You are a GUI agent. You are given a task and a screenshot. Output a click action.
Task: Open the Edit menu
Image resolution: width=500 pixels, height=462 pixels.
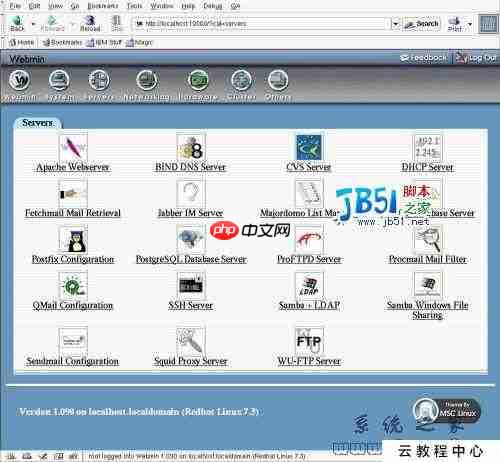coord(34,6)
